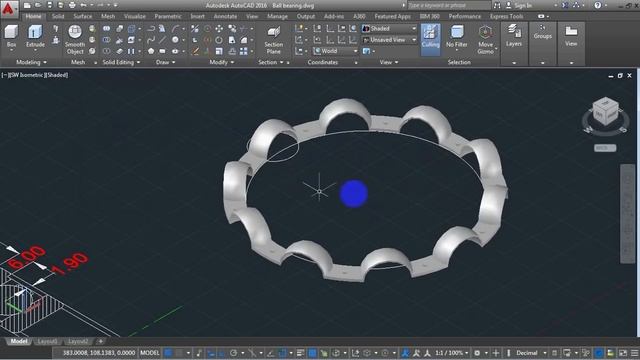Viewport: 640px width, 360px height.
Task: Click the workspace switching gear icon
Action: coord(477,353)
